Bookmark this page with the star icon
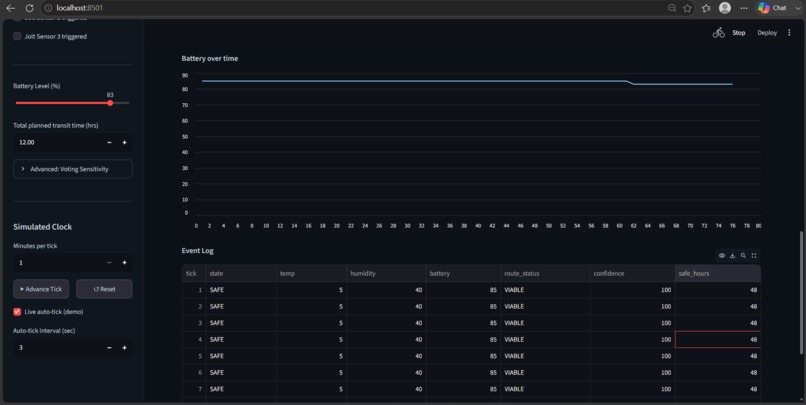 (x=687, y=8)
